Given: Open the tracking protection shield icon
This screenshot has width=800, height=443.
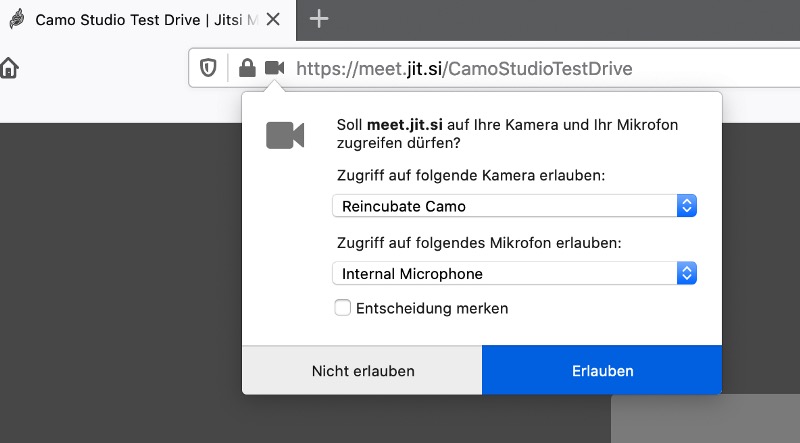Looking at the screenshot, I should tap(208, 67).
